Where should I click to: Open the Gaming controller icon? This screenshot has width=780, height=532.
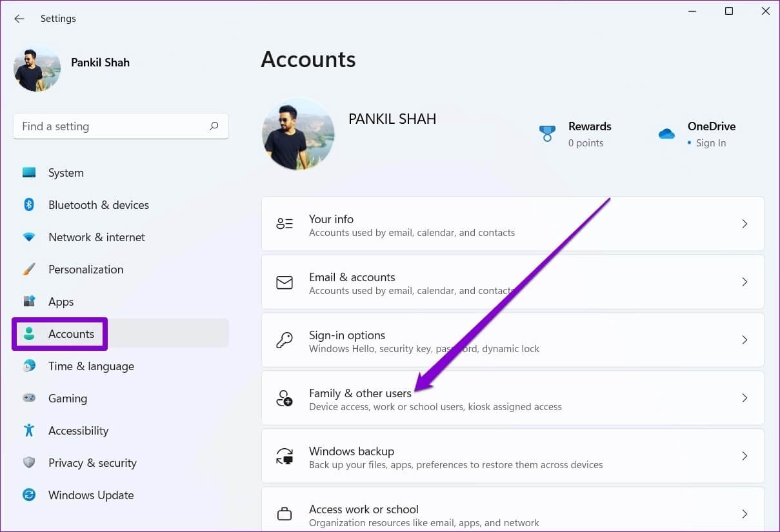[x=29, y=399]
